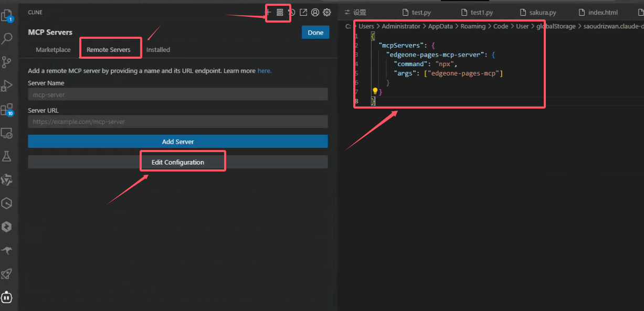Select Users in the breadcrumb path

[366, 26]
